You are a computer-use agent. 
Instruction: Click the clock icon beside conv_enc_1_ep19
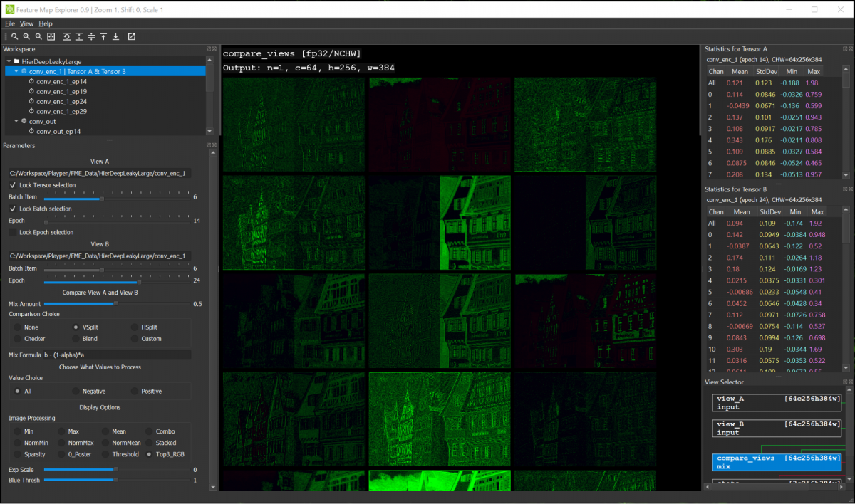pyautogui.click(x=31, y=92)
